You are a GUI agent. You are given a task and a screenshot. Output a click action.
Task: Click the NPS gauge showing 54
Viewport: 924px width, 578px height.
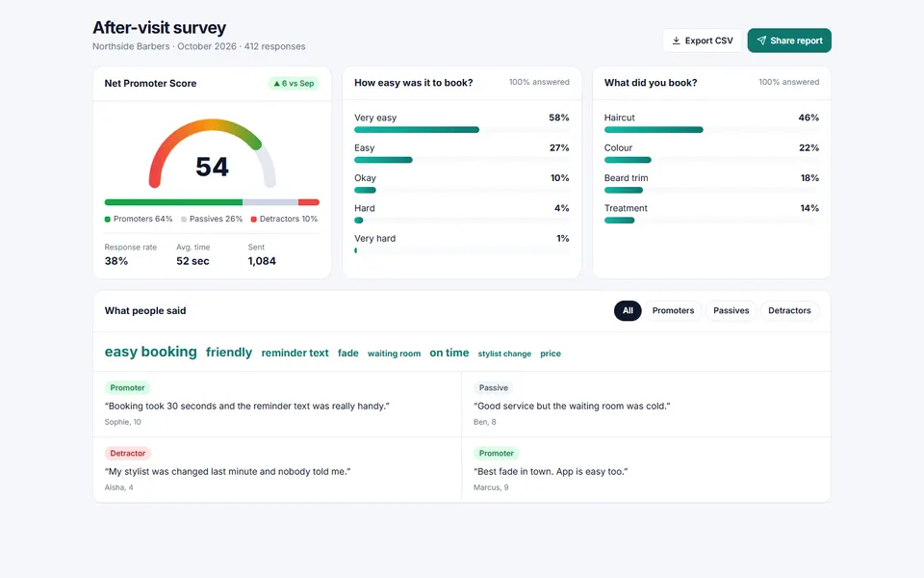212,154
